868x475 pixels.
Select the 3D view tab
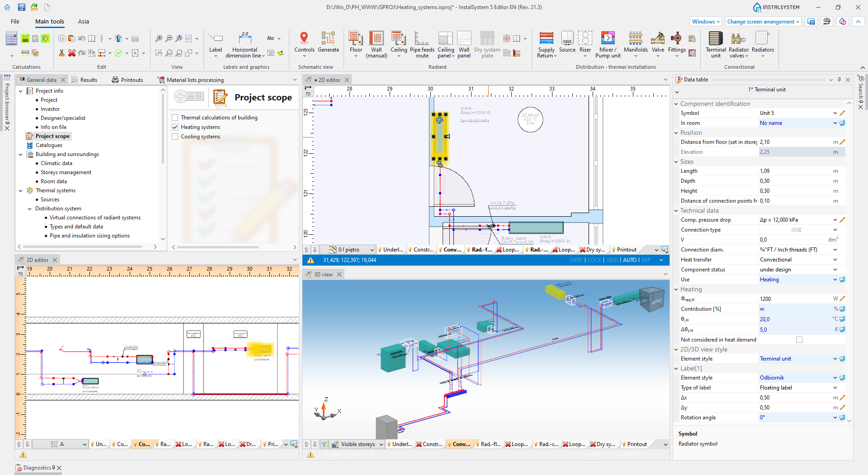(x=323, y=275)
